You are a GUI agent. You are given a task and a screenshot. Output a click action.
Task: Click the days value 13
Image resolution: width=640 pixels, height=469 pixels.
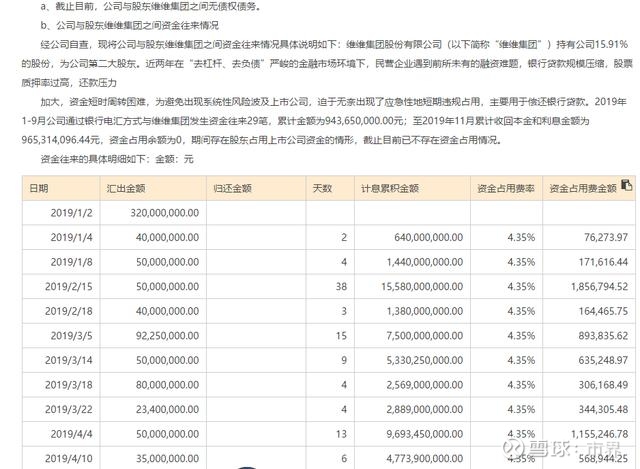[341, 434]
